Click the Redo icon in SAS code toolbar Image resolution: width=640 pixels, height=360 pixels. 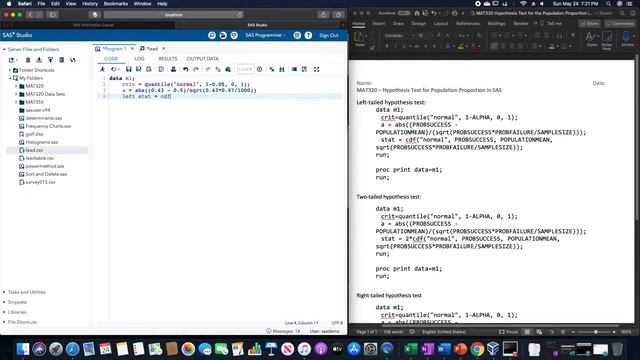(196, 69)
